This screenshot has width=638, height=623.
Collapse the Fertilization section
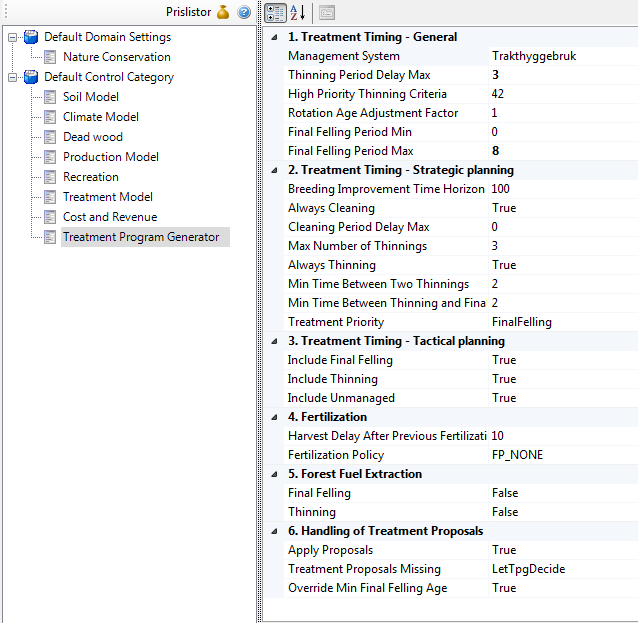coord(275,417)
